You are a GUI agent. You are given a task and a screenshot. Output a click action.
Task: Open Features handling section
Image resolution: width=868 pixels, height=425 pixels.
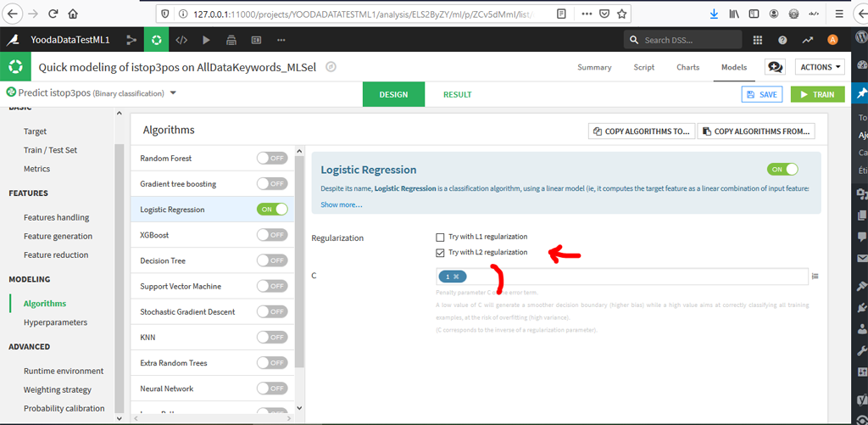tap(57, 218)
